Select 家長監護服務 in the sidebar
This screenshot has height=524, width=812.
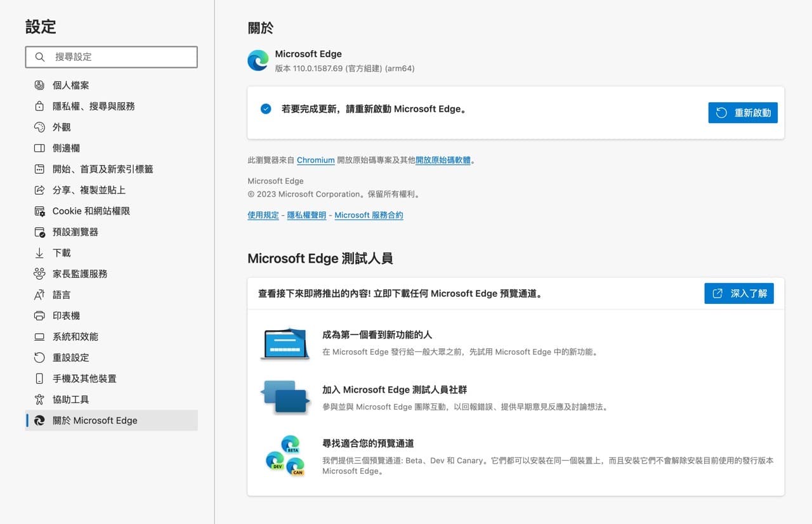point(112,273)
